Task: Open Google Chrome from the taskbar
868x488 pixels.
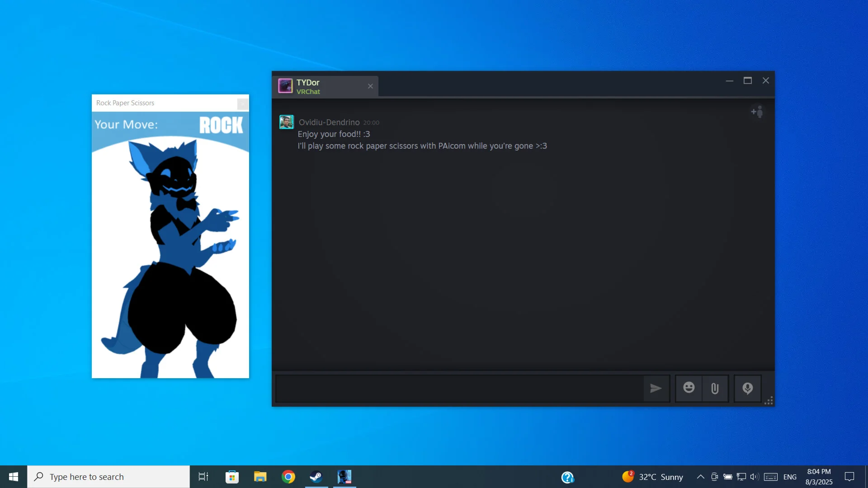Action: pos(288,477)
